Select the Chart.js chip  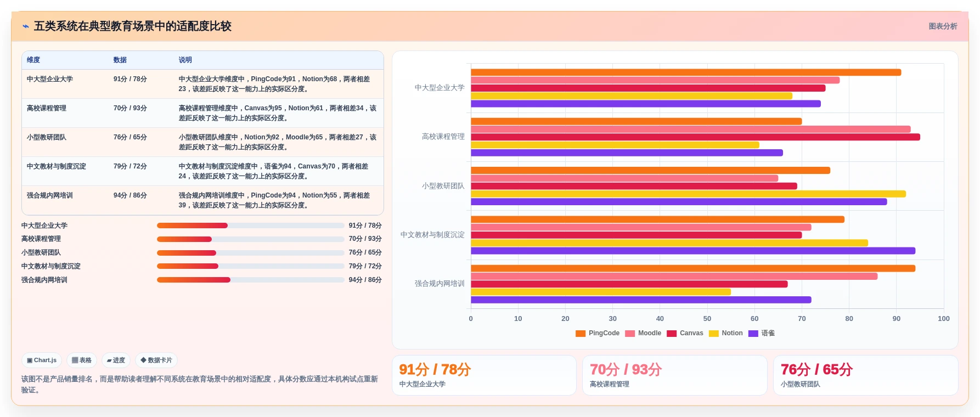(x=42, y=360)
